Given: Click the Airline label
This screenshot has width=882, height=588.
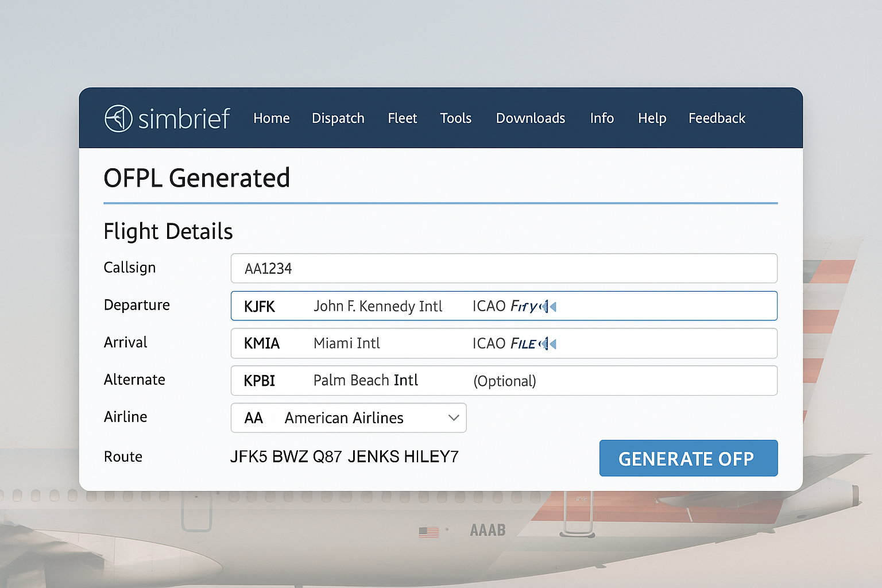Looking at the screenshot, I should (126, 417).
